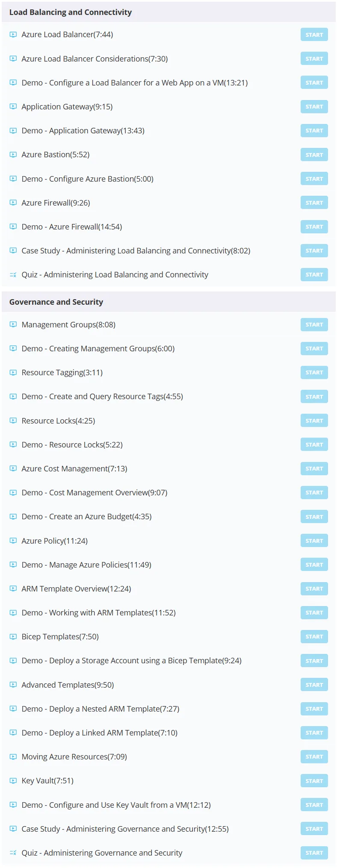Viewport: 337px width, 868px height.
Task: Open Resource Locks(4:25) lesson title
Action: pos(59,421)
